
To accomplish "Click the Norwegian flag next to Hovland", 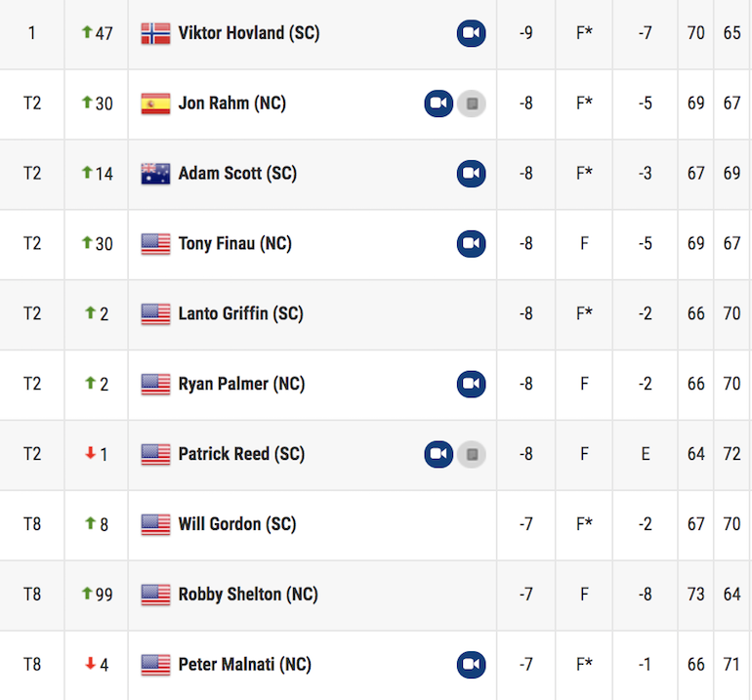I will click(155, 33).
